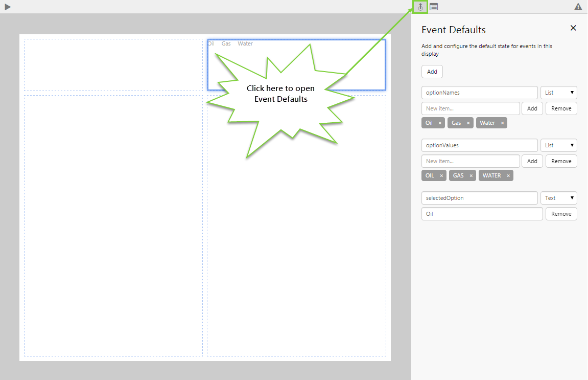Expand the optionNames type dropdown
588x380 pixels.
click(x=559, y=93)
